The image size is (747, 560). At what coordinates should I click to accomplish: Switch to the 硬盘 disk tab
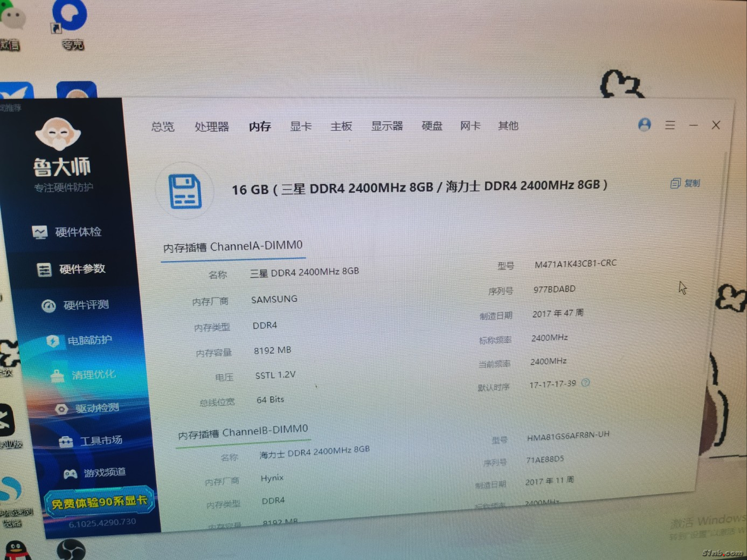coord(432,126)
